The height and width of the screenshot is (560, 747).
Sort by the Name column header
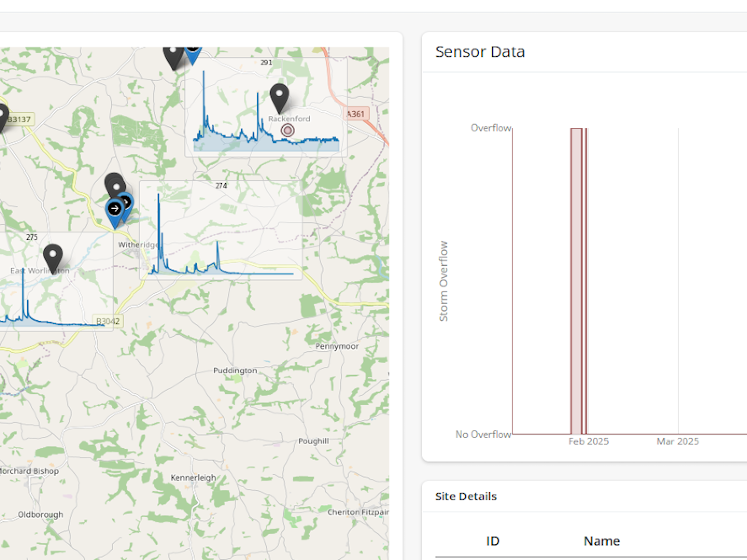[x=601, y=541]
